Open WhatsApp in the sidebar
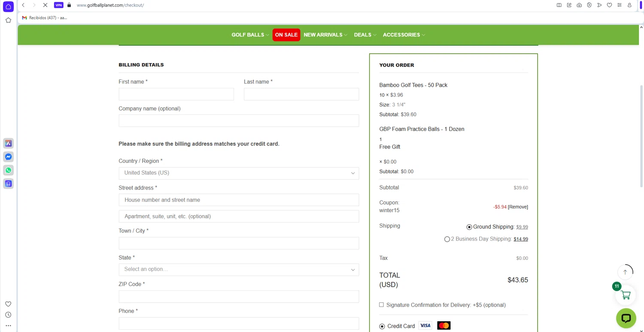The width and height of the screenshot is (644, 332). [8, 170]
